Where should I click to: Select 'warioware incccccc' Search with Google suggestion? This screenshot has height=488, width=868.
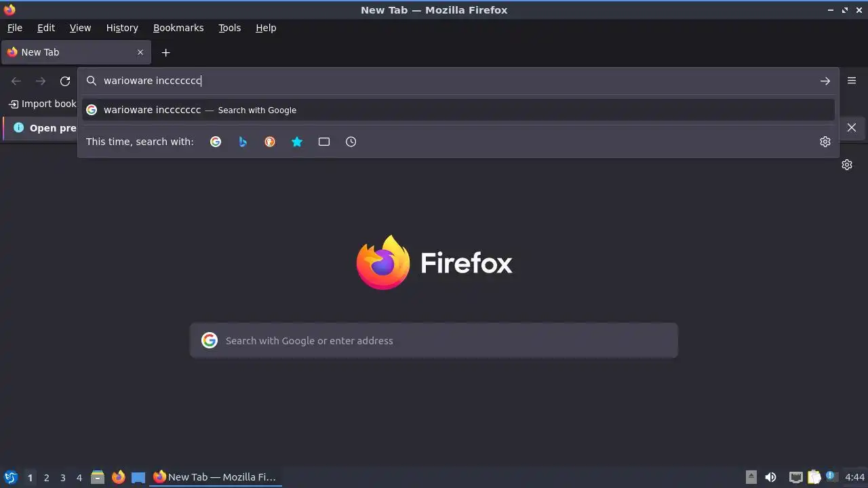(458, 110)
